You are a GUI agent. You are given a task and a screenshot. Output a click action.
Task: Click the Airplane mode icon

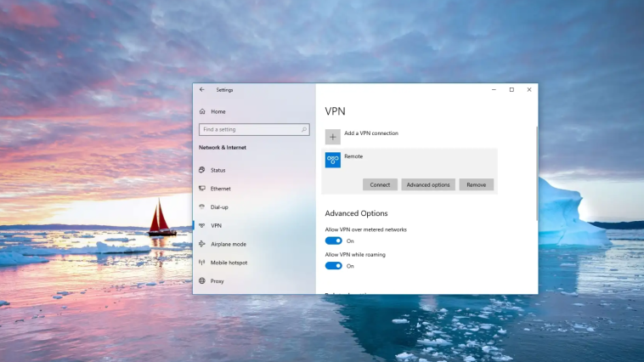[202, 244]
